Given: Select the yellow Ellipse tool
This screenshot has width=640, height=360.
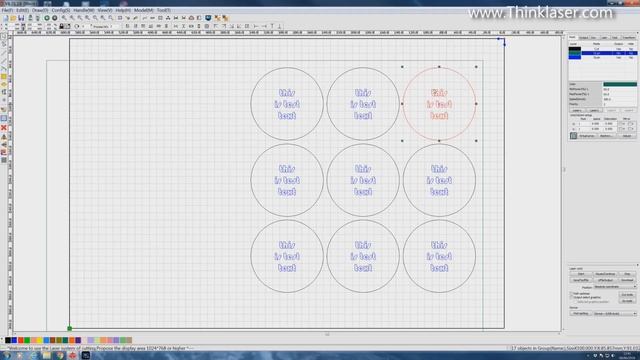Looking at the screenshot, I should tap(4, 84).
